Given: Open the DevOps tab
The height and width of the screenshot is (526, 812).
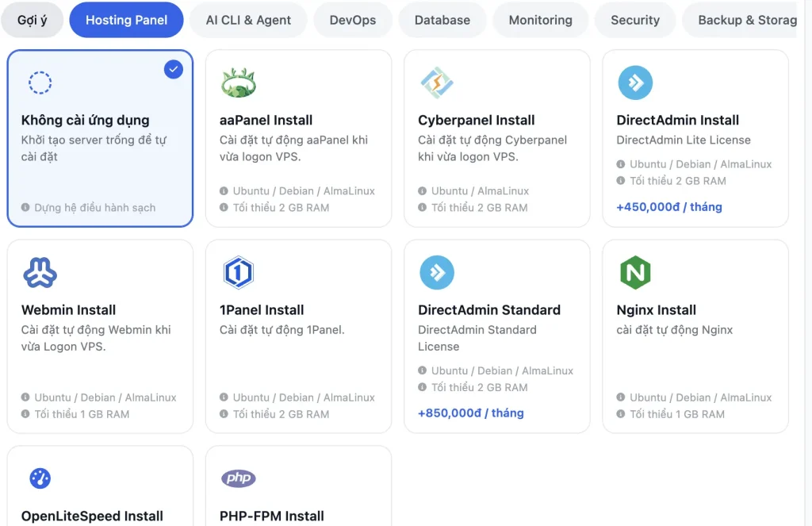Looking at the screenshot, I should click(x=353, y=20).
